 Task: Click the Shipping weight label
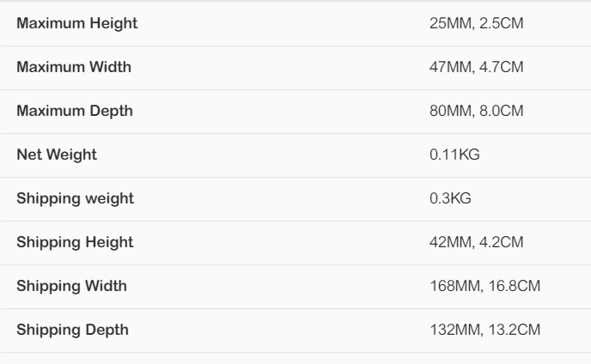click(x=75, y=199)
